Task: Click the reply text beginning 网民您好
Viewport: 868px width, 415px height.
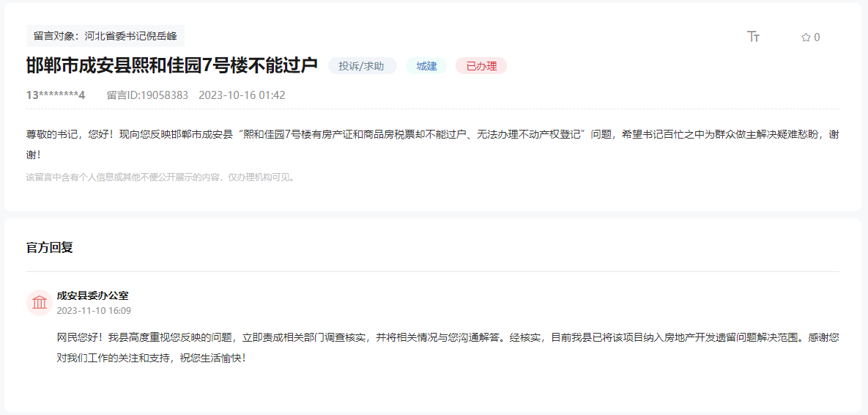Action: pyautogui.click(x=448, y=348)
